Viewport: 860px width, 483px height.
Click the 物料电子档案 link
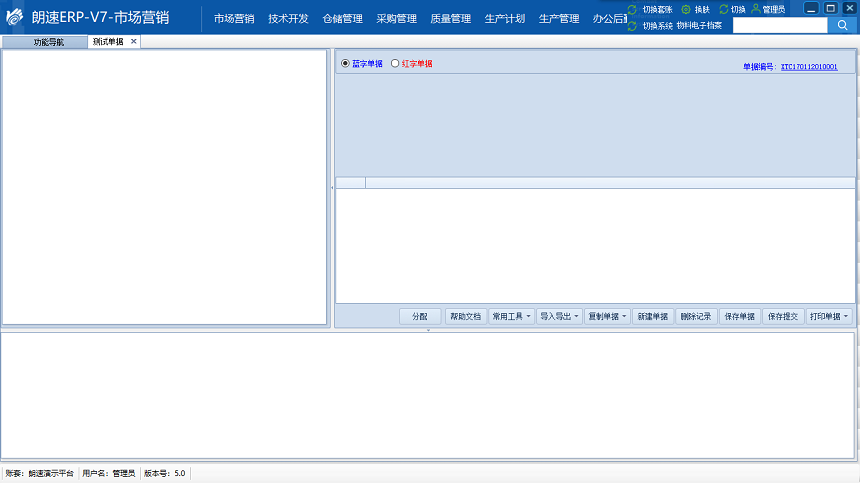coord(699,26)
